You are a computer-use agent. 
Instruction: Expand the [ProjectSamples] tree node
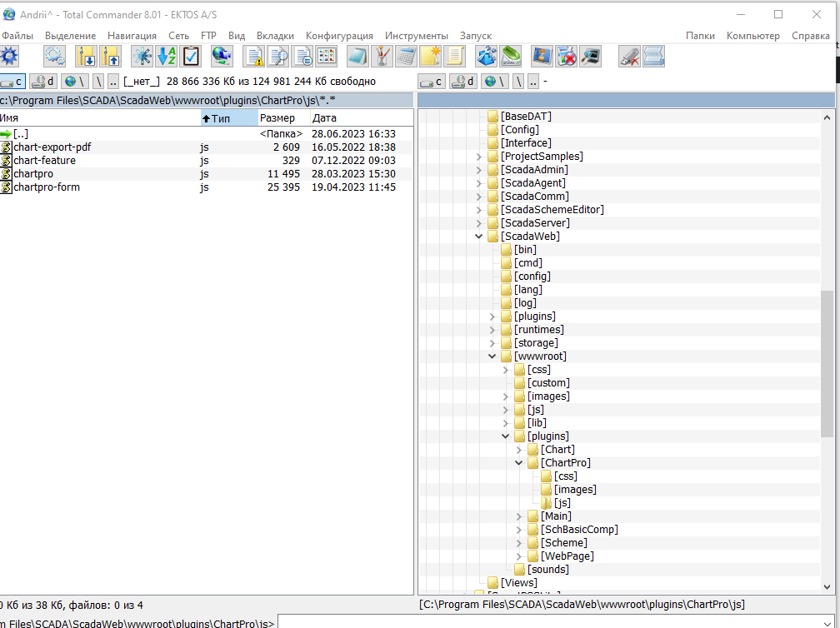click(x=479, y=157)
